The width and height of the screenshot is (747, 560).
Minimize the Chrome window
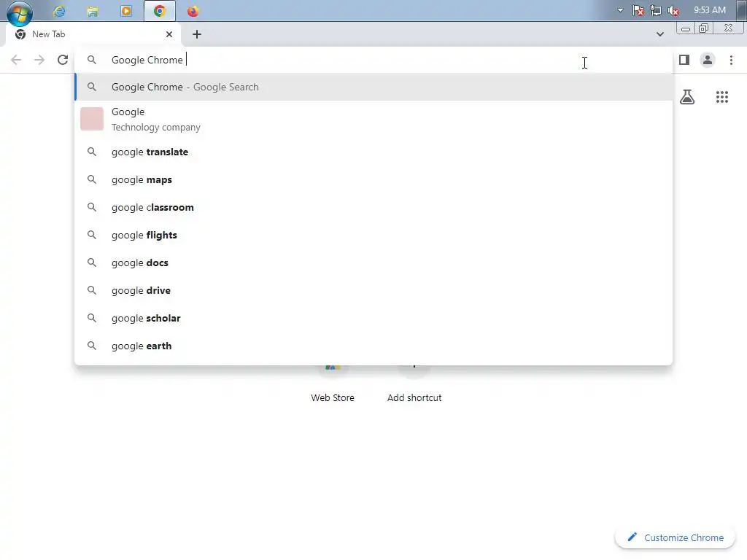(686, 28)
